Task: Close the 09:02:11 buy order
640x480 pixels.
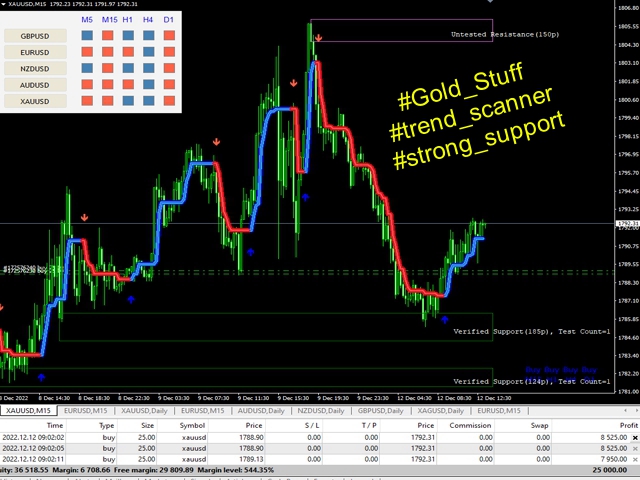Action: point(635,459)
